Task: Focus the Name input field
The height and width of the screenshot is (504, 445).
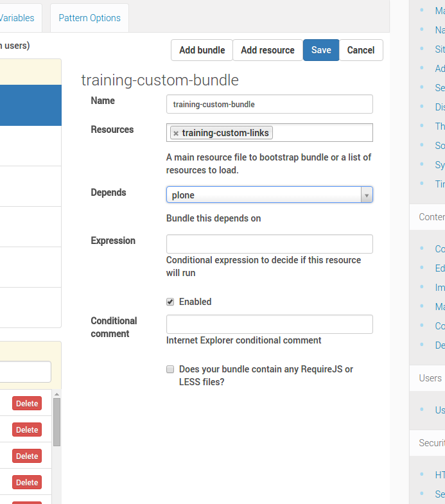Action: click(x=270, y=104)
